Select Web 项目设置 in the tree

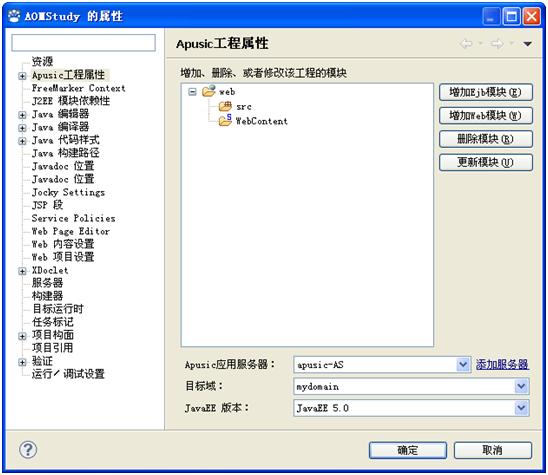(x=63, y=257)
